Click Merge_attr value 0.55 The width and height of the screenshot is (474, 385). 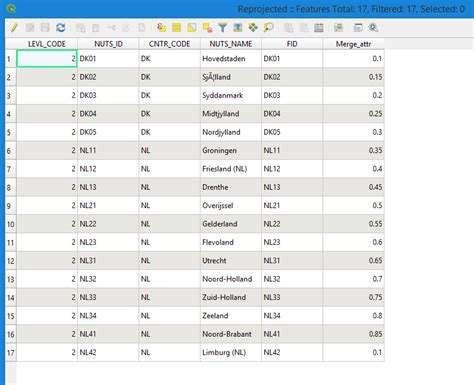(x=353, y=224)
